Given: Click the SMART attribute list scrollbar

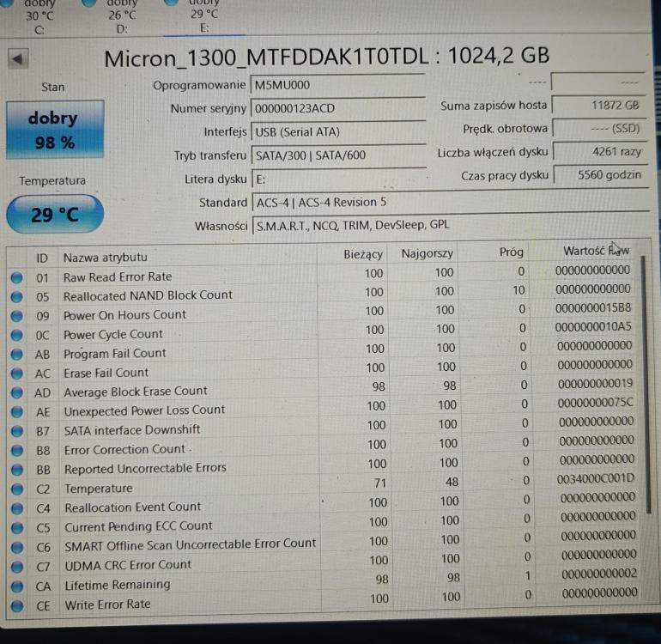Looking at the screenshot, I should 645,384.
